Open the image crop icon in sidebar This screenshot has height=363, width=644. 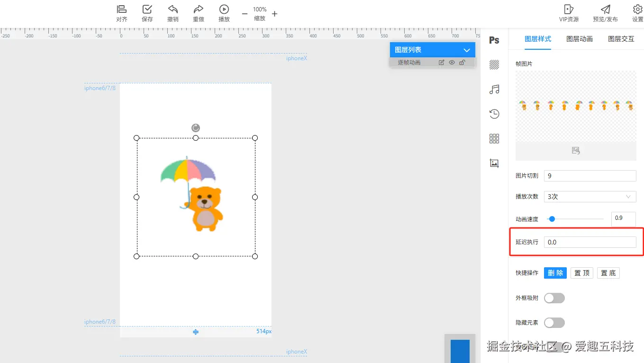(494, 163)
